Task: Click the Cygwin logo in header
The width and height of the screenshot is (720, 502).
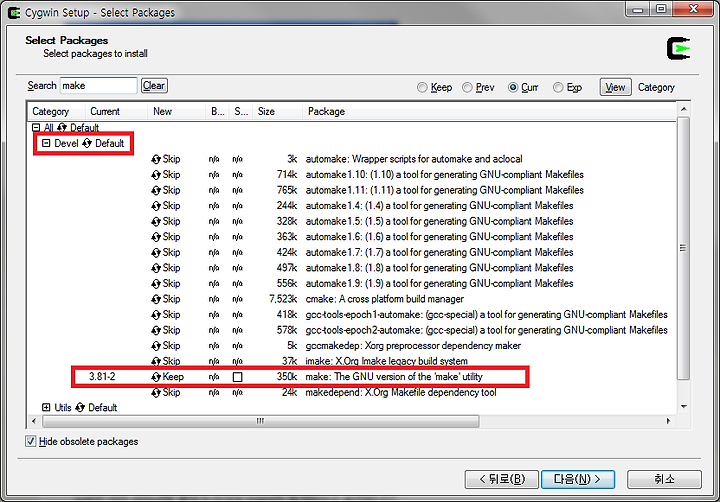Action: [678, 49]
